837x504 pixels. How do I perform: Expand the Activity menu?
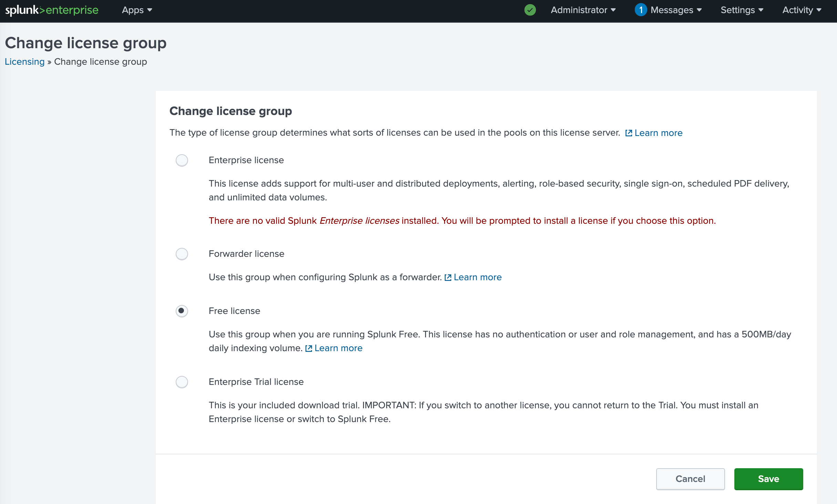[x=802, y=10]
